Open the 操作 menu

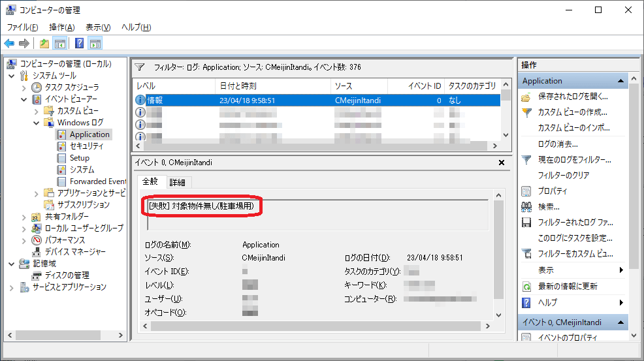click(x=61, y=27)
